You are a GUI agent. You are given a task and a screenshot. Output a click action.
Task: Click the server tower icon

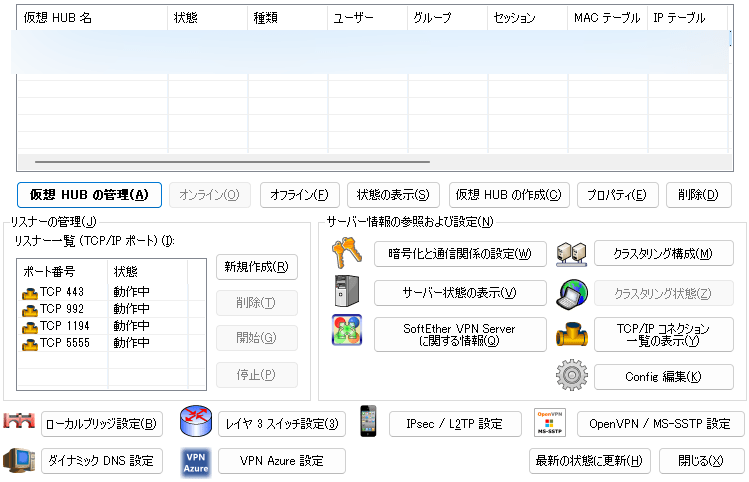coord(346,292)
